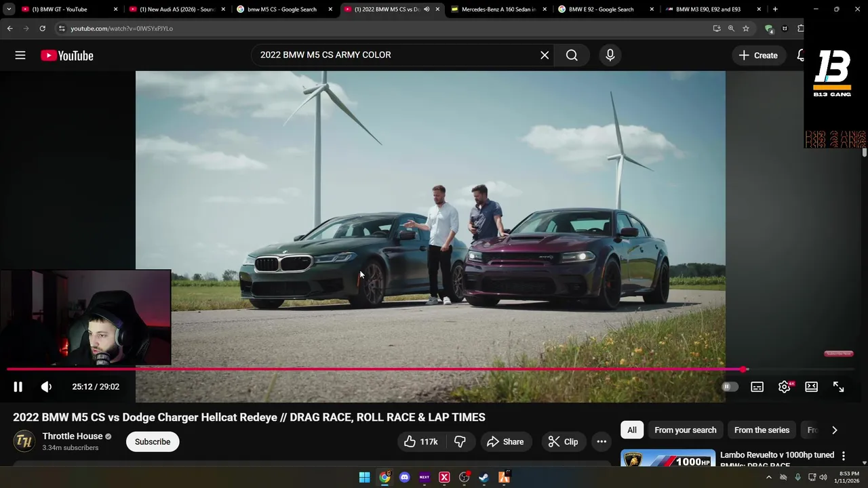Open Chrome from the taskbar

(384, 477)
